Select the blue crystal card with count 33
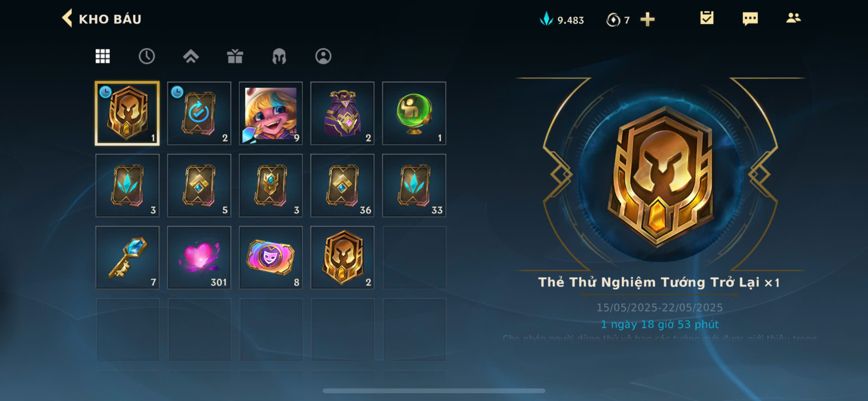The height and width of the screenshot is (401, 868). pos(414,186)
